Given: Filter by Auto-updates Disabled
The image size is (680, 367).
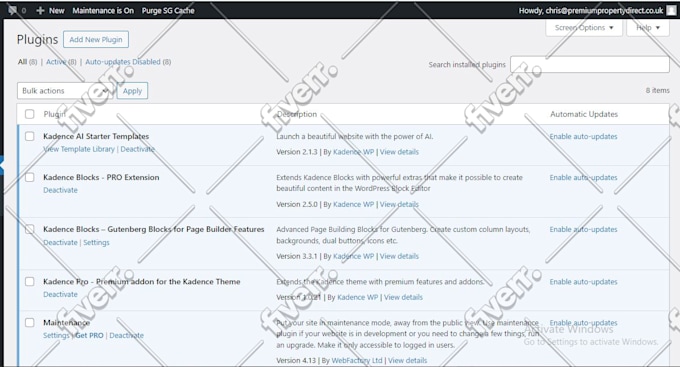Looking at the screenshot, I should coord(123,62).
